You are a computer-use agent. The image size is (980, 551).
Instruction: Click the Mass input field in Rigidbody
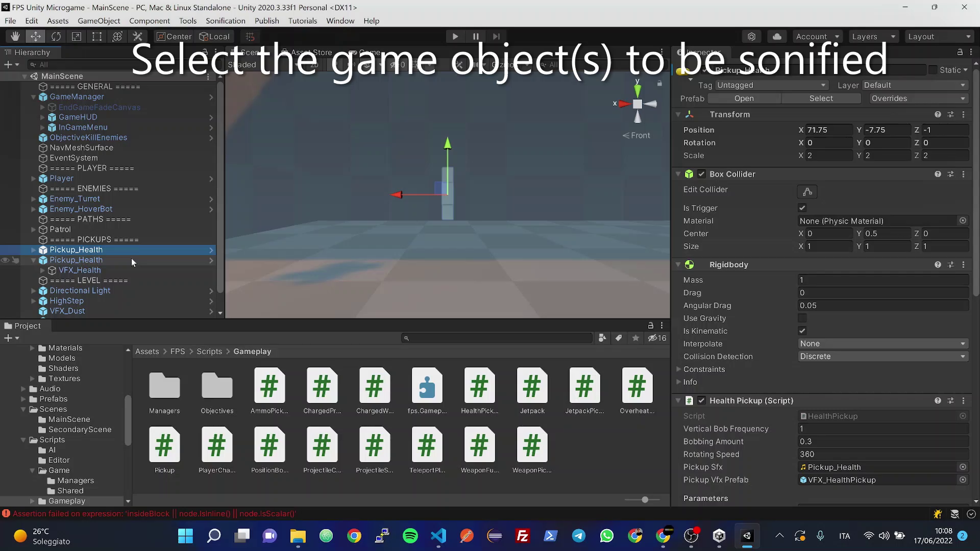point(883,280)
